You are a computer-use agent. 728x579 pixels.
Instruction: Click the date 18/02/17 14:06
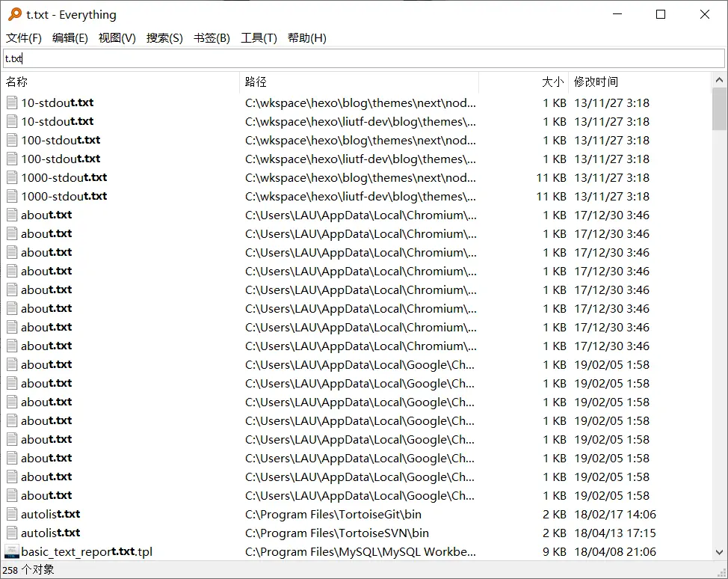click(x=615, y=515)
